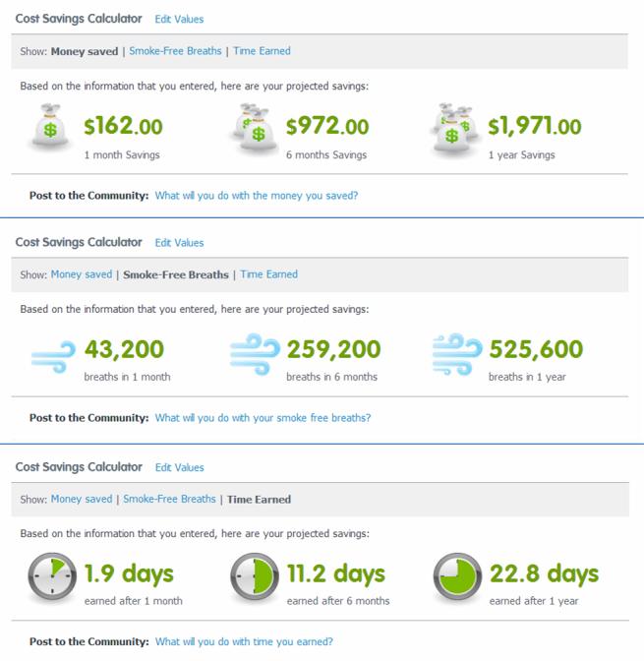
Task: Post what you'll do with money saved
Action: pyautogui.click(x=257, y=196)
